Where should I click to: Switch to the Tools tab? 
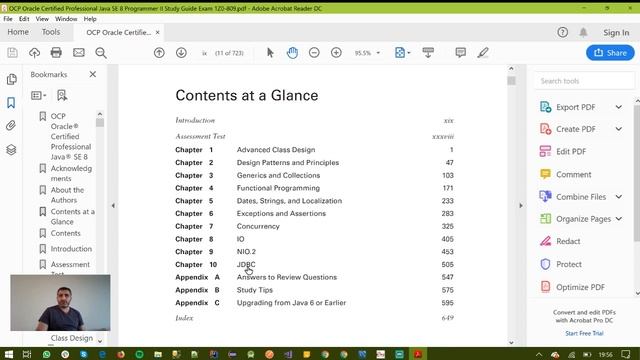[x=51, y=32]
